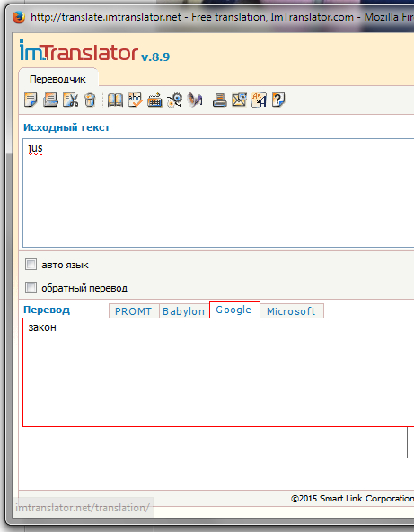Open help with the question mark icon
Viewport: 414px width, 532px height.
click(x=278, y=100)
